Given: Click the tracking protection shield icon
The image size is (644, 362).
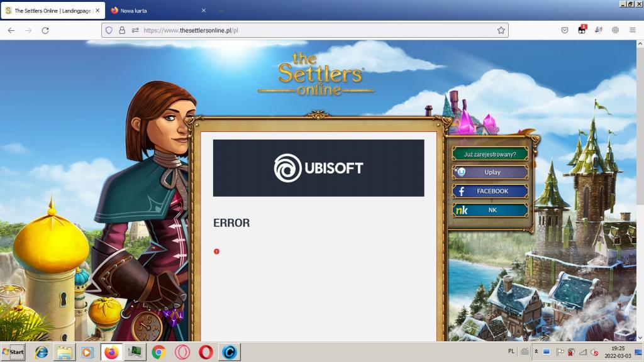Looking at the screenshot, I should coord(109,30).
